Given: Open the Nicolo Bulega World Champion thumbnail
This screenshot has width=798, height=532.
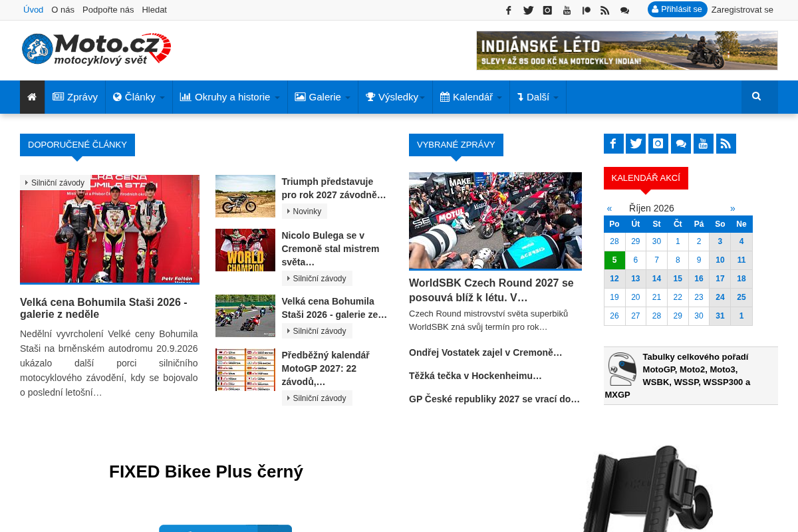Looking at the screenshot, I should point(245,250).
